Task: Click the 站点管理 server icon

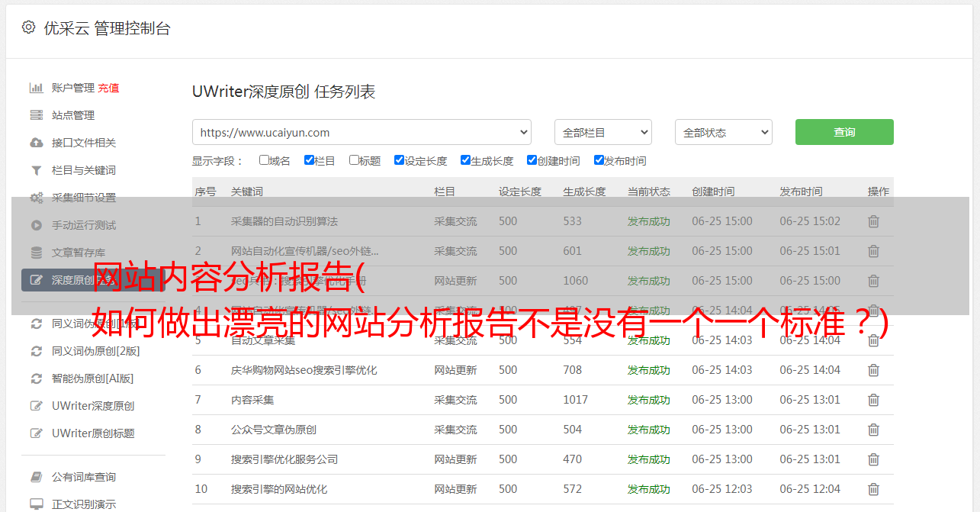Action: (x=36, y=115)
